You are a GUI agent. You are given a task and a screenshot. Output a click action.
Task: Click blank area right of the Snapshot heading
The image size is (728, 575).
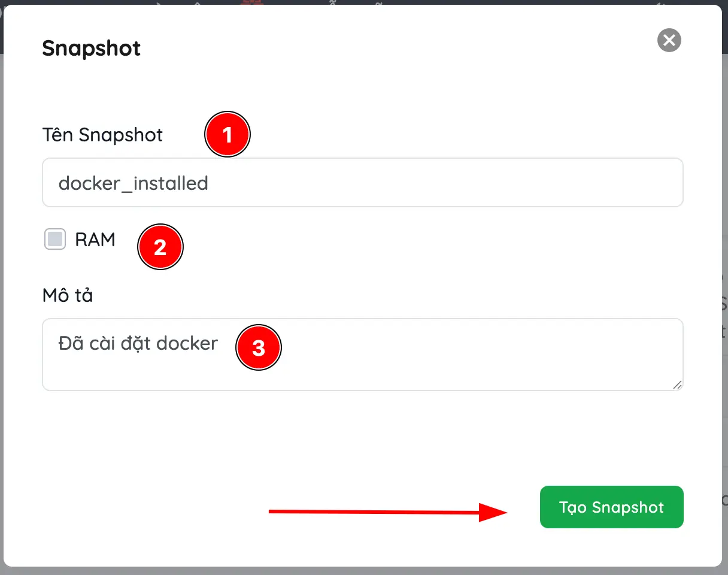pos(395,48)
